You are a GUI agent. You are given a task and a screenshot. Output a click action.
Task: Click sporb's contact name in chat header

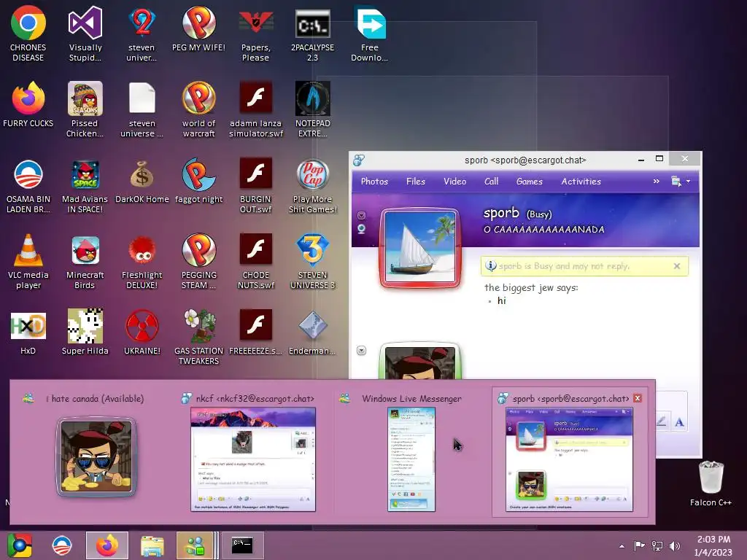(501, 213)
